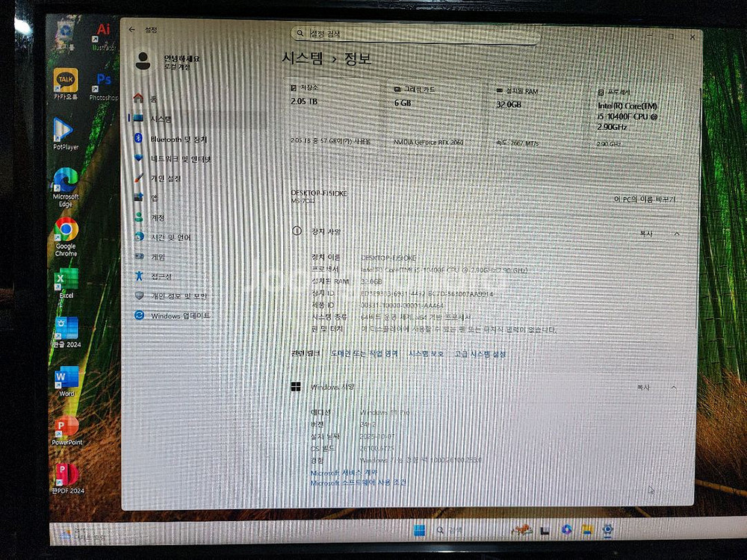This screenshot has height=560, width=747.
Task: Copy device specs with the 복사 button
Action: click(x=645, y=234)
